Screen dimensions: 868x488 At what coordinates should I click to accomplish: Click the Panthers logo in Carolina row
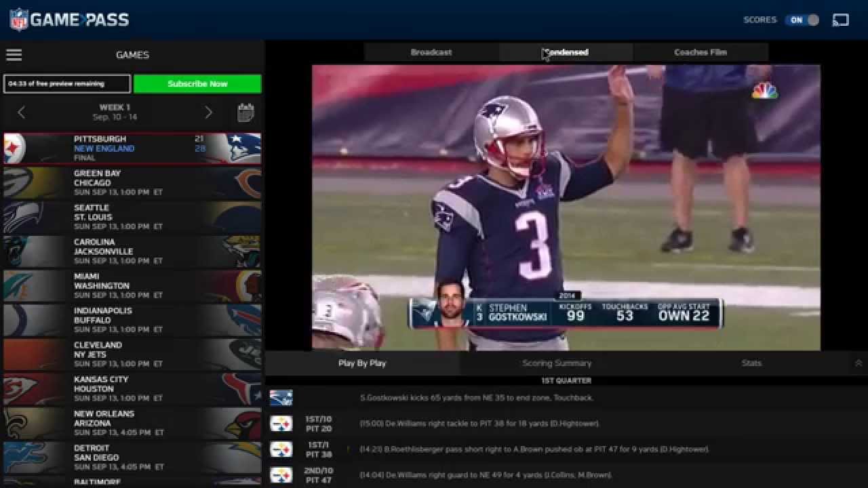[17, 251]
